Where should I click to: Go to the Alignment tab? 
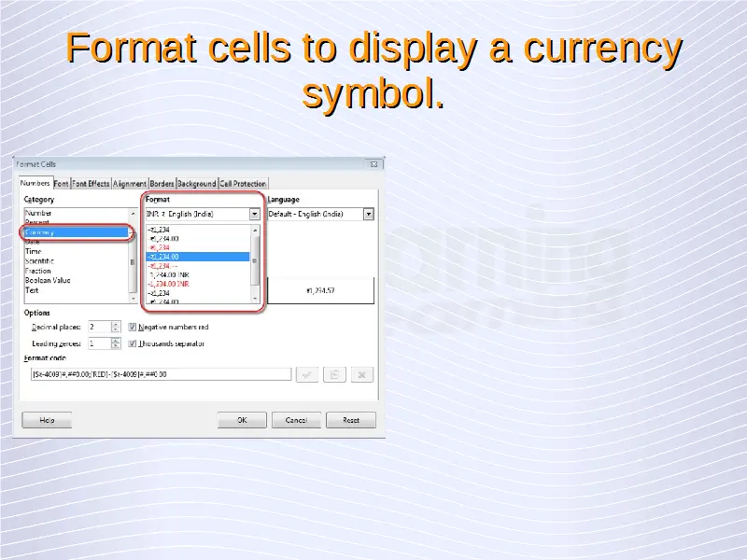point(130,184)
